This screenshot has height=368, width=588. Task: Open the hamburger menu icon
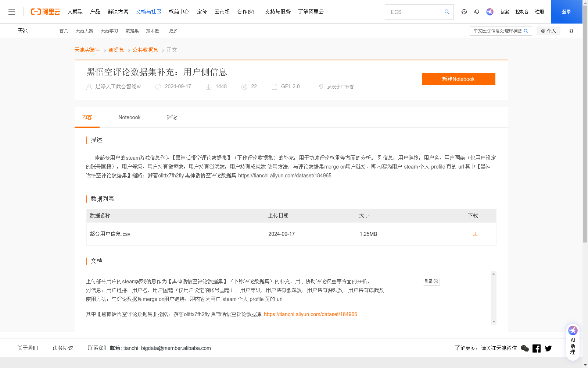pyautogui.click(x=12, y=12)
